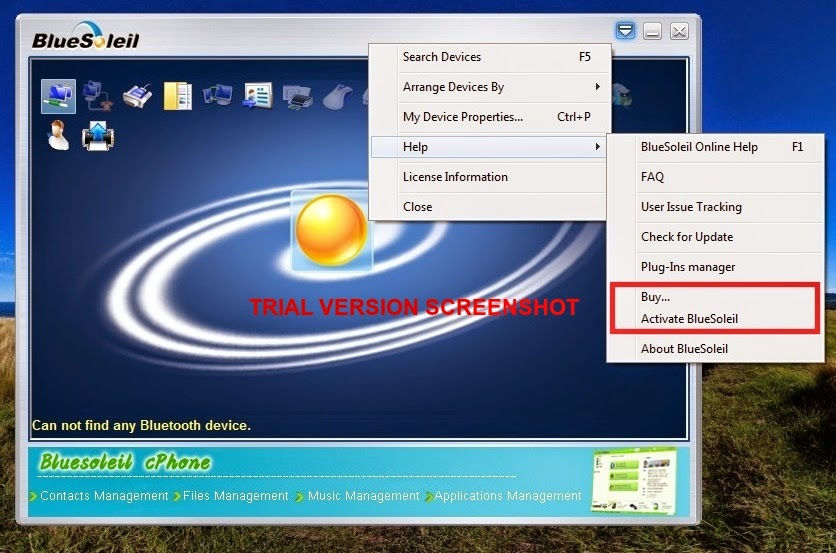
Task: Click the Synchronization computers icon
Action: click(217, 95)
